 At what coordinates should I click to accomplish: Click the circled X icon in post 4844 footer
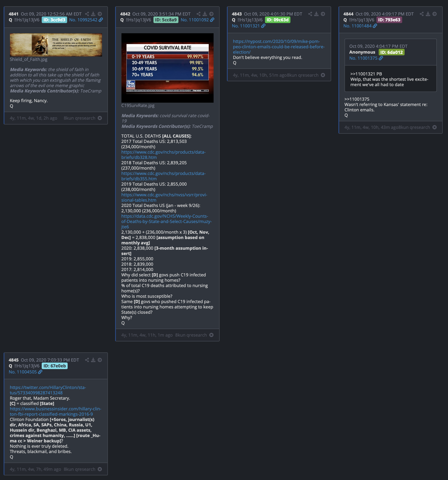point(435,127)
